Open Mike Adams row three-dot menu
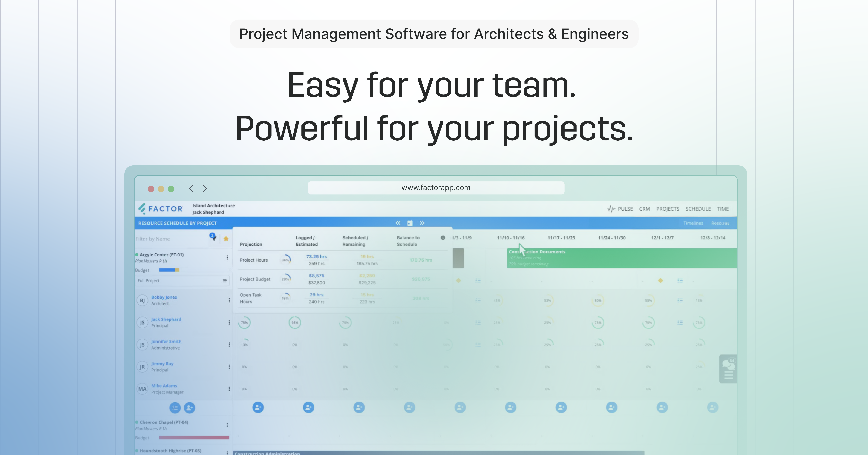 tap(229, 389)
